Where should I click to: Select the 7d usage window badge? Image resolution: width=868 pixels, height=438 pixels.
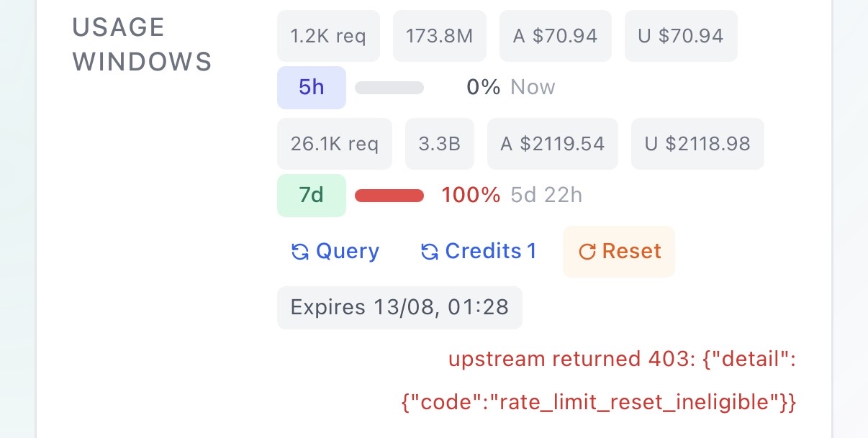[x=312, y=196]
